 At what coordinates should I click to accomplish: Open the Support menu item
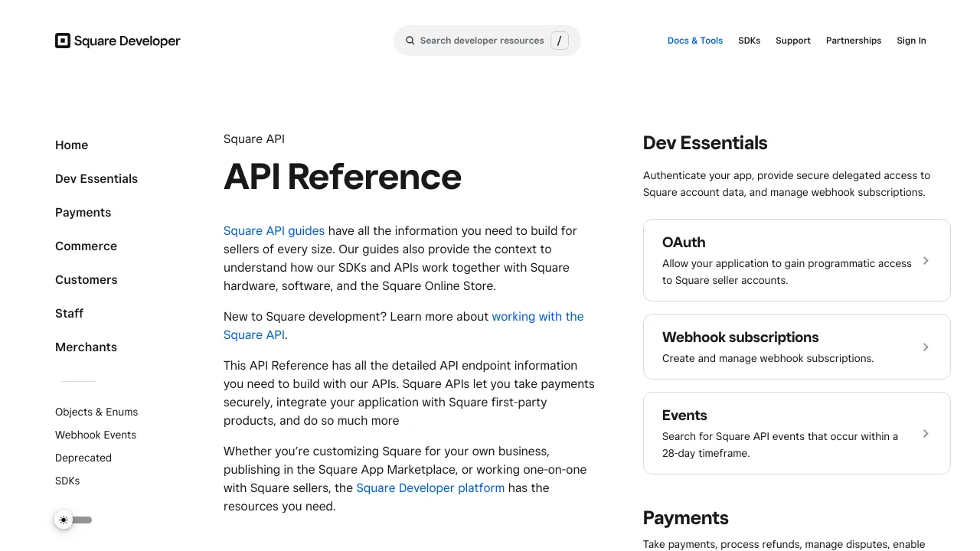click(793, 41)
